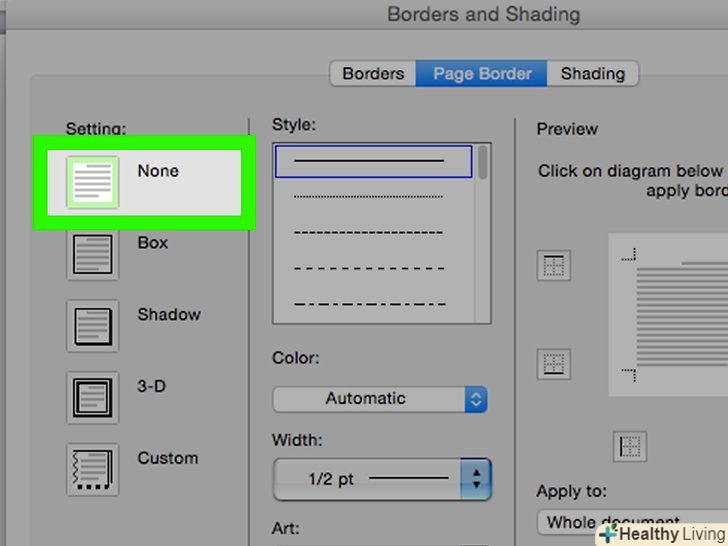This screenshot has height=546, width=728.
Task: Switch to the Shading tab
Action: 592,73
